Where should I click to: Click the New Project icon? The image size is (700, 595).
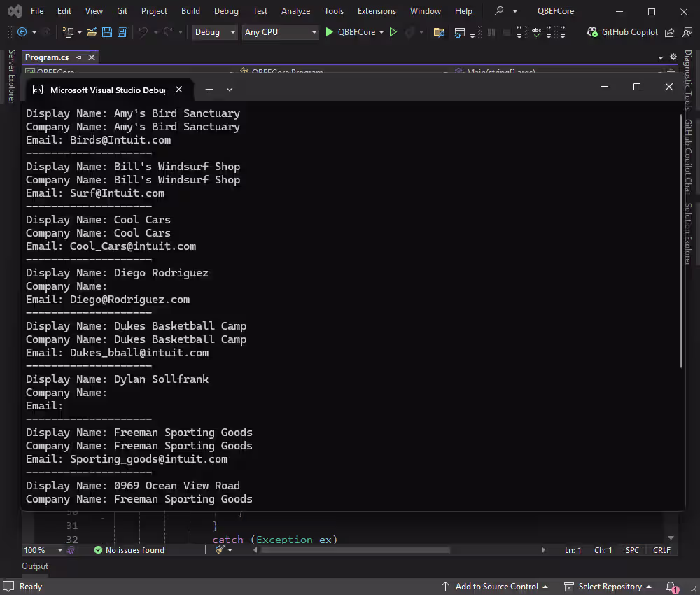pyautogui.click(x=68, y=32)
